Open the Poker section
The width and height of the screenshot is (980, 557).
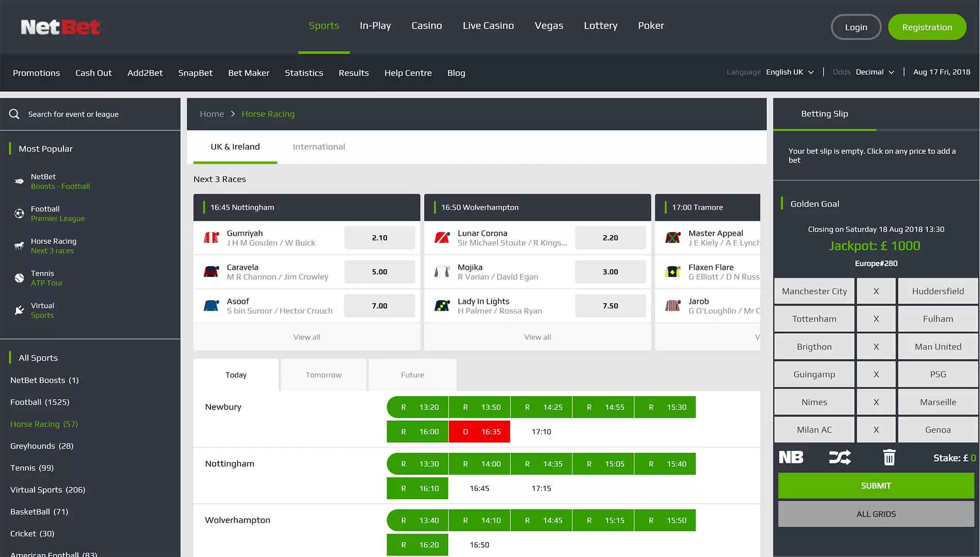pos(651,26)
